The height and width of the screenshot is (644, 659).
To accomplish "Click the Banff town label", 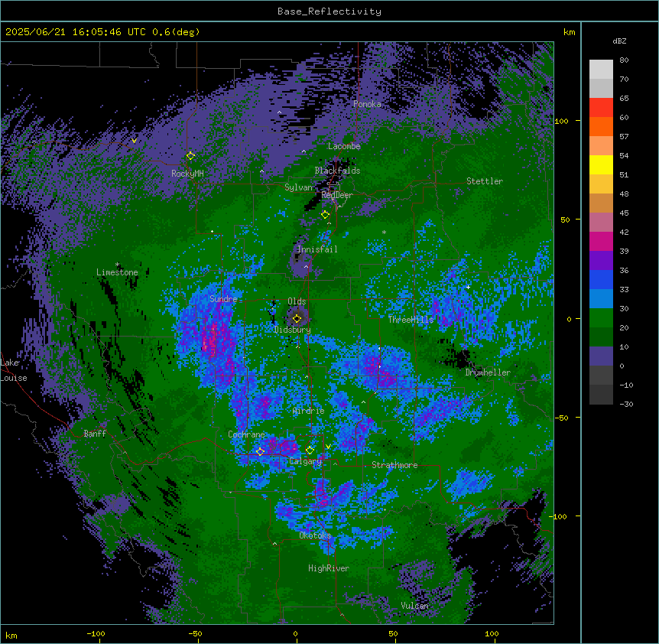I will pos(95,434).
